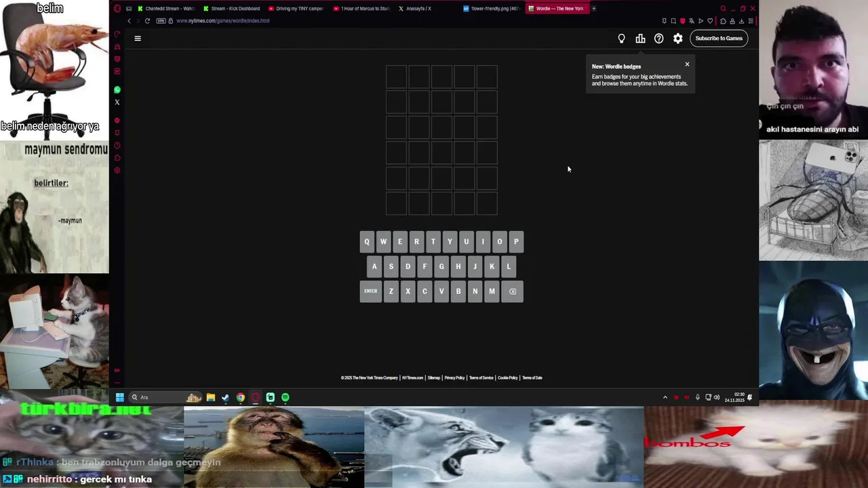Open the Privacy Policy footer link
The image size is (868, 488).
454,378
